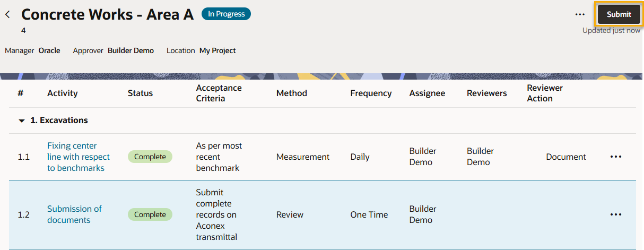
Task: Open row 1.1 actions ellipsis menu
Action: 615,157
